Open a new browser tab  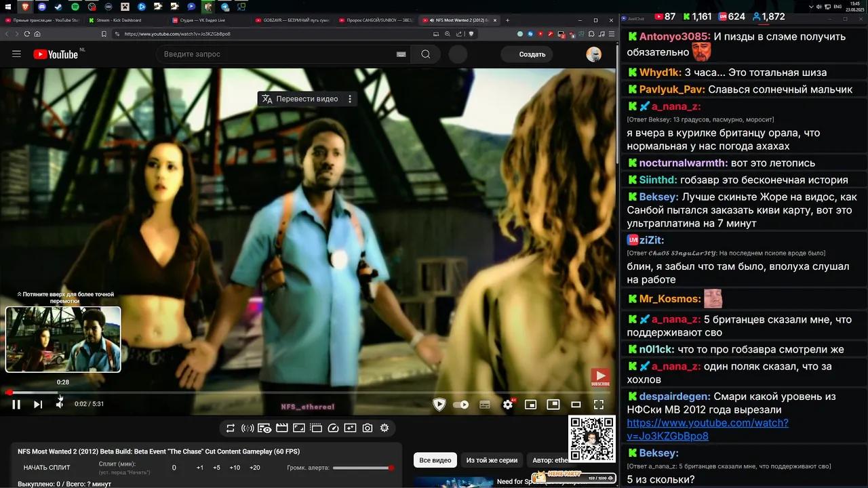[x=507, y=20]
